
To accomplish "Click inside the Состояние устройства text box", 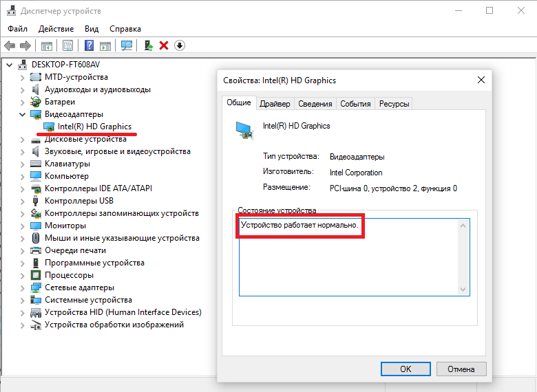I will tap(354, 257).
